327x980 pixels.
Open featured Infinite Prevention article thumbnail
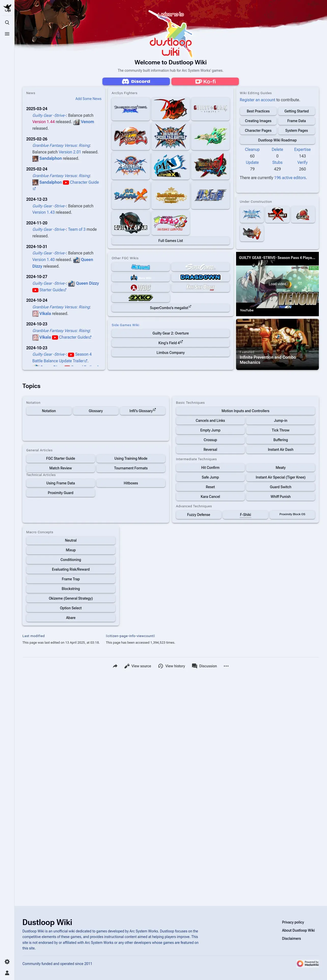point(277,344)
